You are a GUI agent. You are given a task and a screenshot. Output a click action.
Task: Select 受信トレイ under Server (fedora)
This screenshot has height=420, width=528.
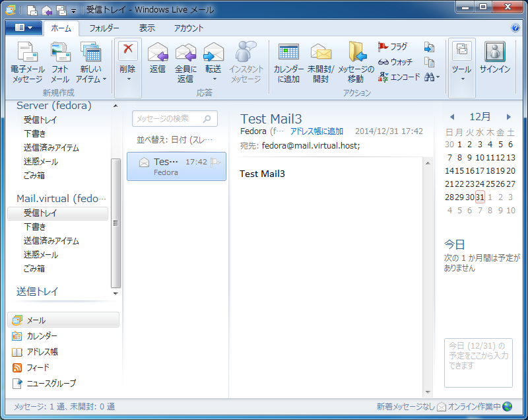pyautogui.click(x=40, y=120)
